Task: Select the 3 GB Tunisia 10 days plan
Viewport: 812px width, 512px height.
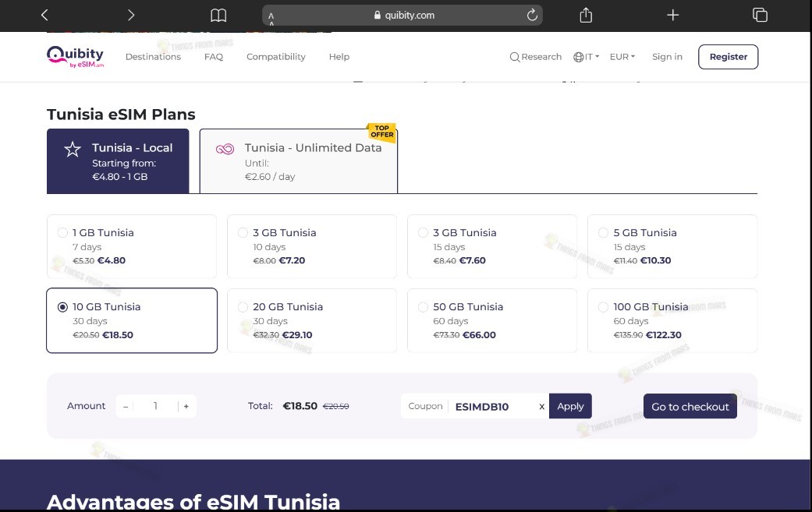Action: 312,247
